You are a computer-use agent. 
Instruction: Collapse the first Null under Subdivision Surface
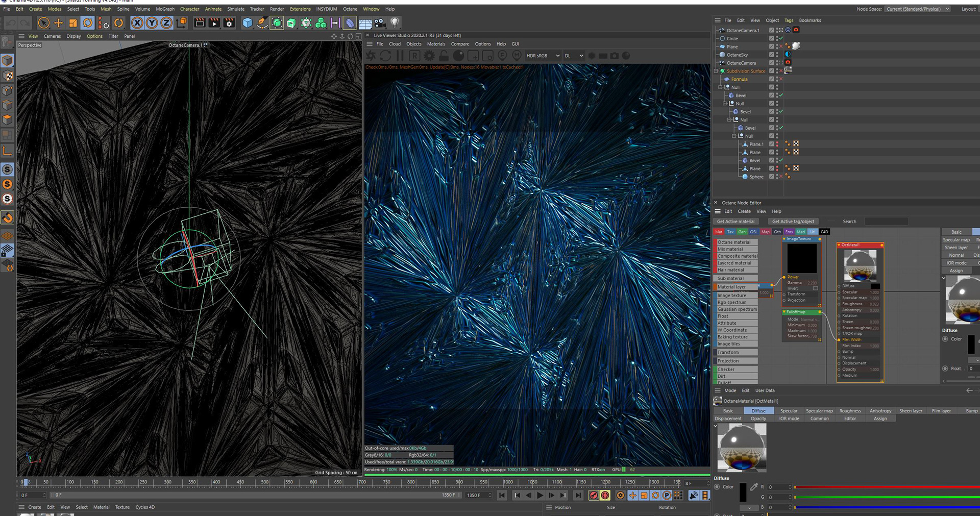point(720,87)
